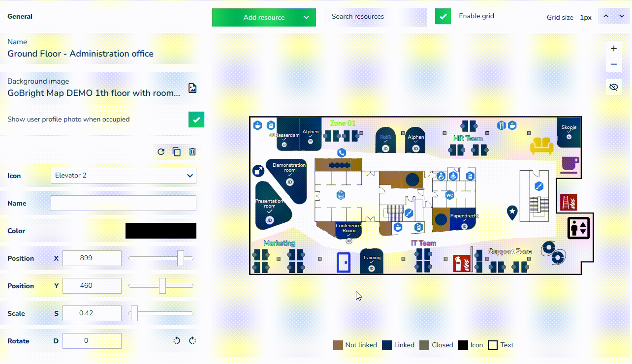Select the fire extinguisher icon on map
632x364 pixels.
462,263
